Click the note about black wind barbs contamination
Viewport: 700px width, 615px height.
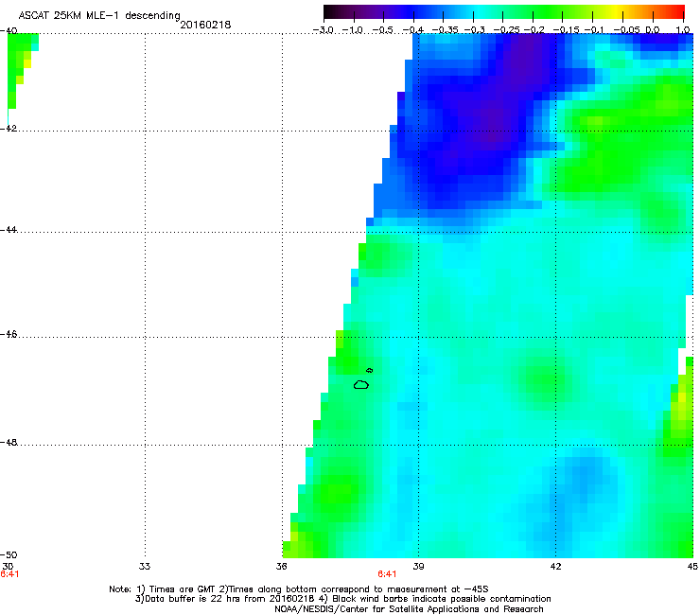tap(434, 599)
